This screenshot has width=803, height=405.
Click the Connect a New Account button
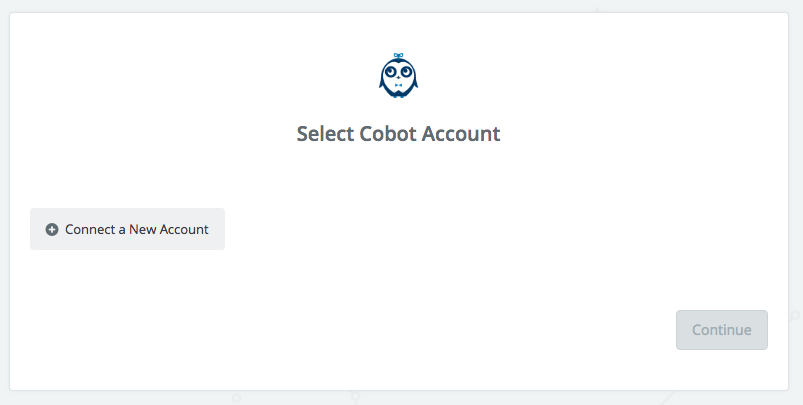click(128, 229)
